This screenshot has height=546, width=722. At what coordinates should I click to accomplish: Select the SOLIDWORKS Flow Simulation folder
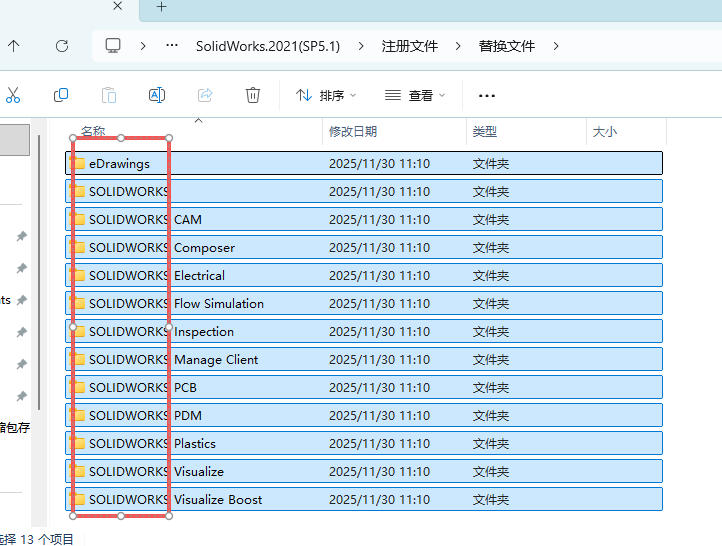364,303
